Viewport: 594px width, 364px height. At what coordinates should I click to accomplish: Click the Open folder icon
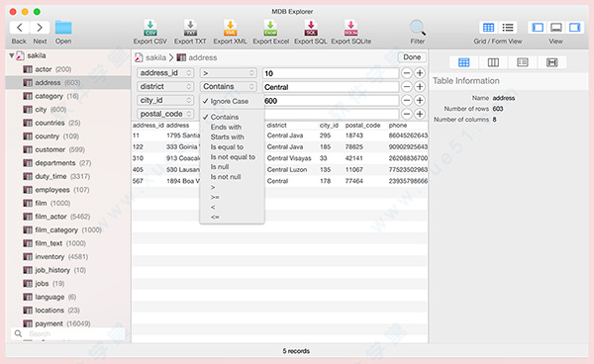click(x=63, y=28)
